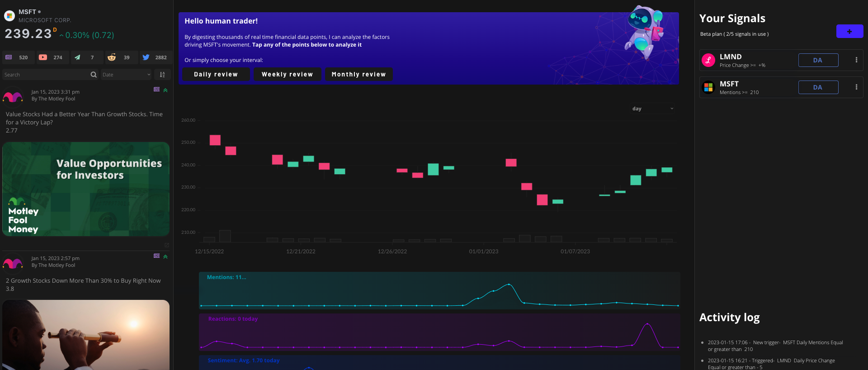Click the MICROSOFT CORP. company name
The width and height of the screenshot is (868, 370).
[45, 20]
